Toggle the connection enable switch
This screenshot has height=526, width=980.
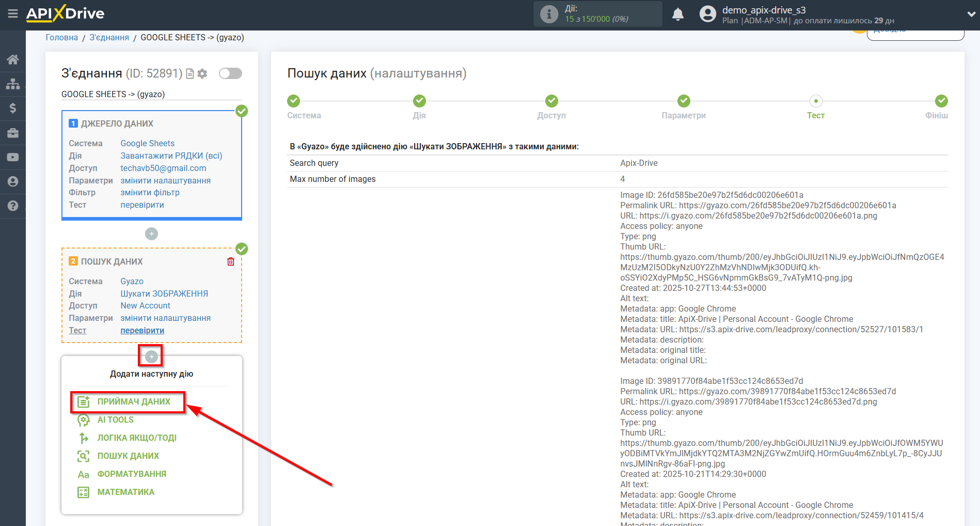(x=230, y=73)
